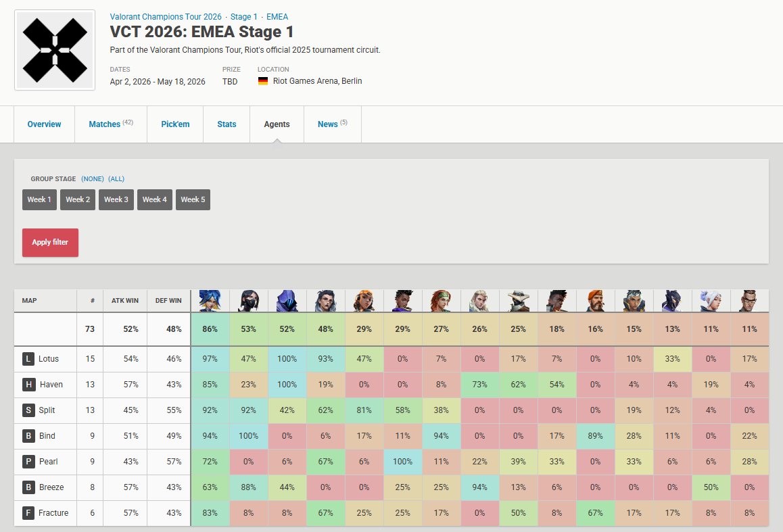Click the agent portrait above 13%

coord(672,301)
